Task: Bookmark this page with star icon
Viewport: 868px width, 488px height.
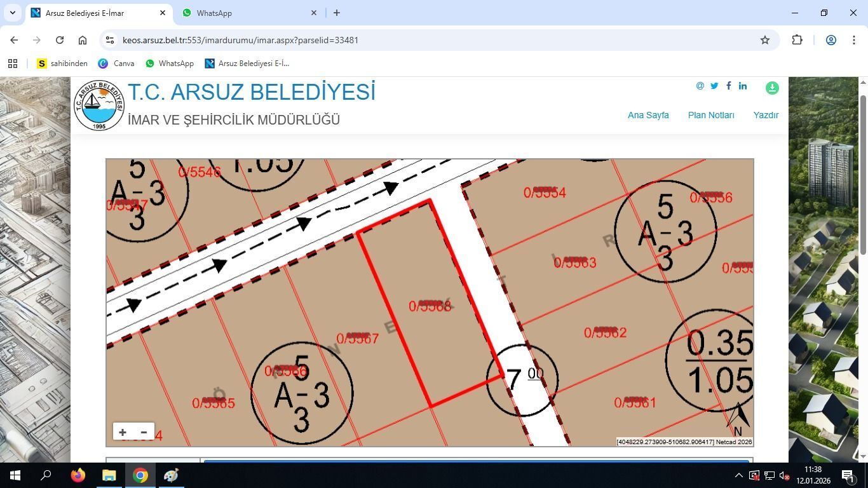Action: (765, 40)
